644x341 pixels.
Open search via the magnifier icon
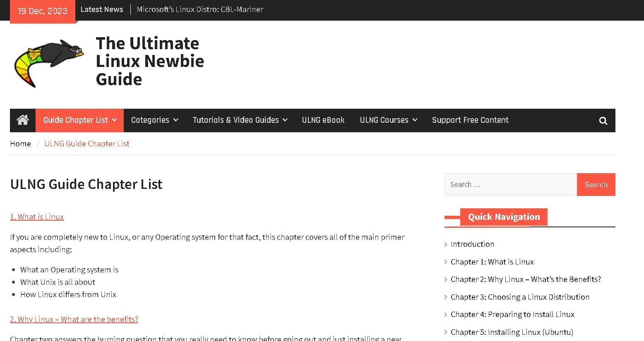[x=603, y=121]
